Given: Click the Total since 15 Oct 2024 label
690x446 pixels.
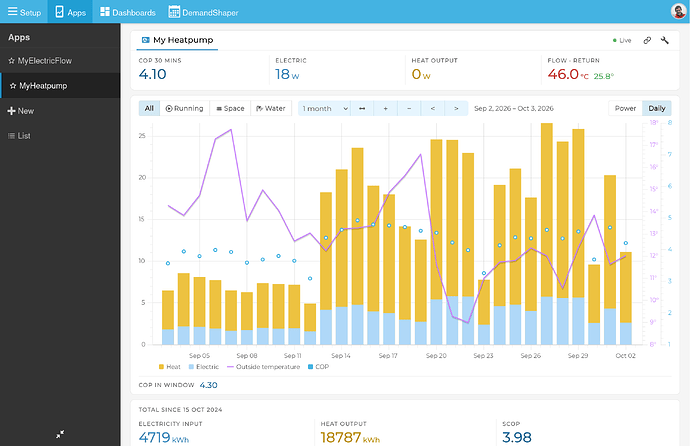Looking at the screenshot, I should 180,409.
